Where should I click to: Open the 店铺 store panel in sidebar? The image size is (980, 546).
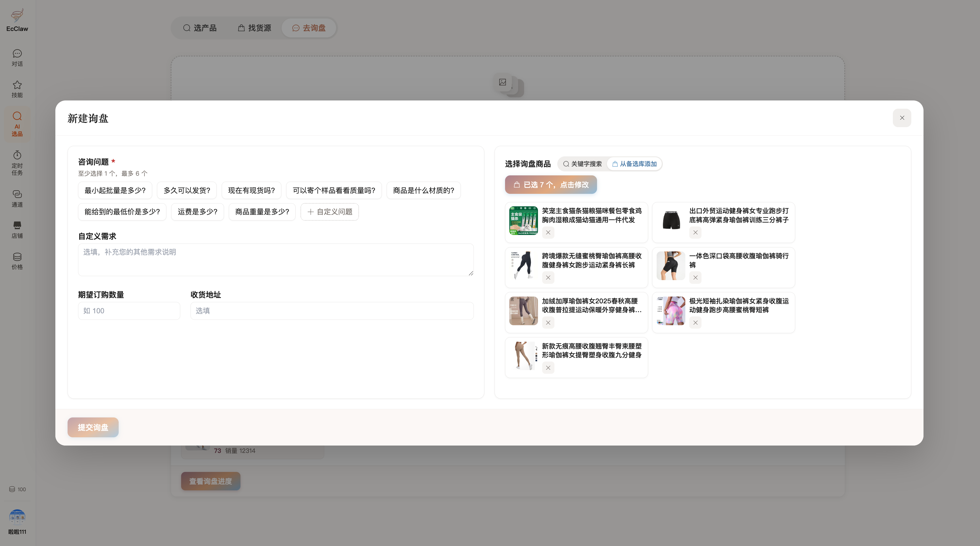pos(17,229)
